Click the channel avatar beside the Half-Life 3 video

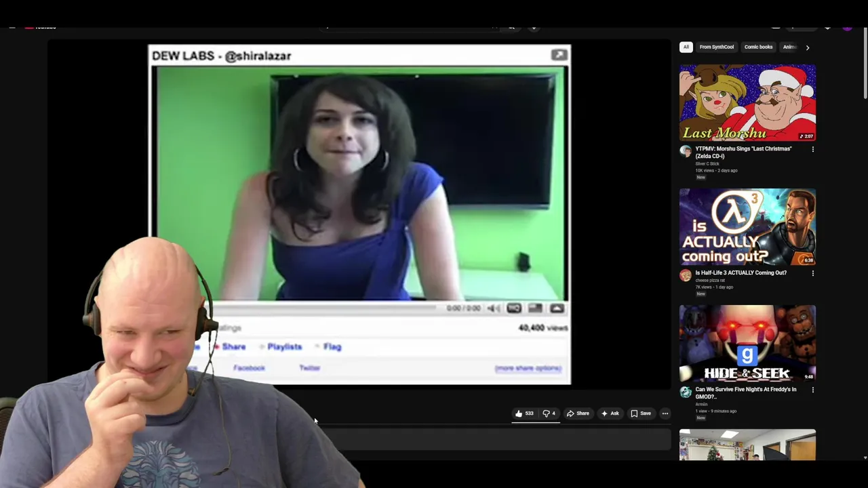686,275
